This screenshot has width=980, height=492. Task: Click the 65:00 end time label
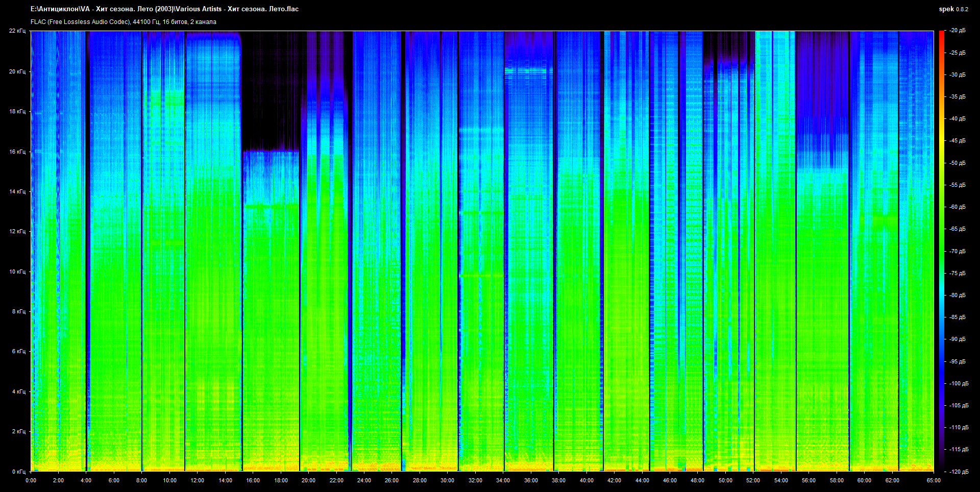click(x=934, y=480)
